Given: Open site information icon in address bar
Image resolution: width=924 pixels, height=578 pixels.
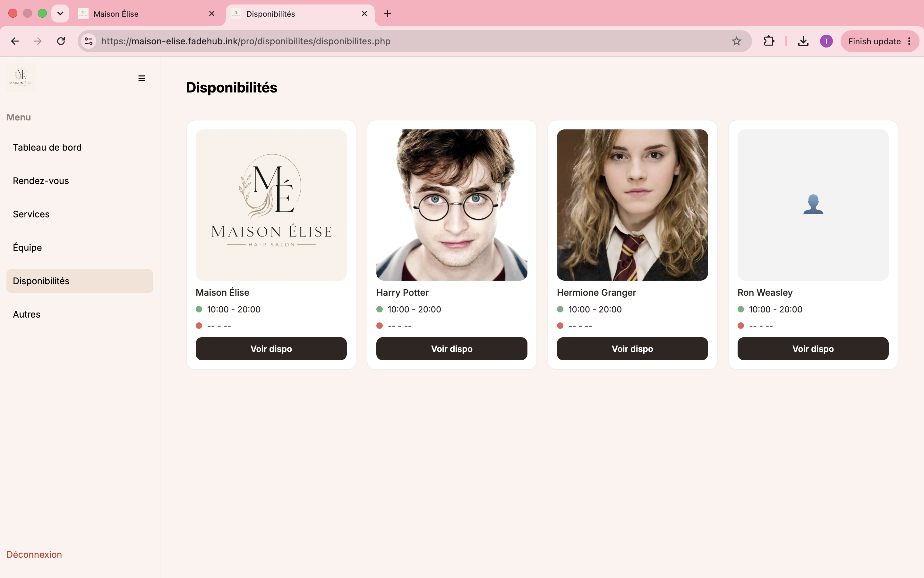Looking at the screenshot, I should (89, 41).
